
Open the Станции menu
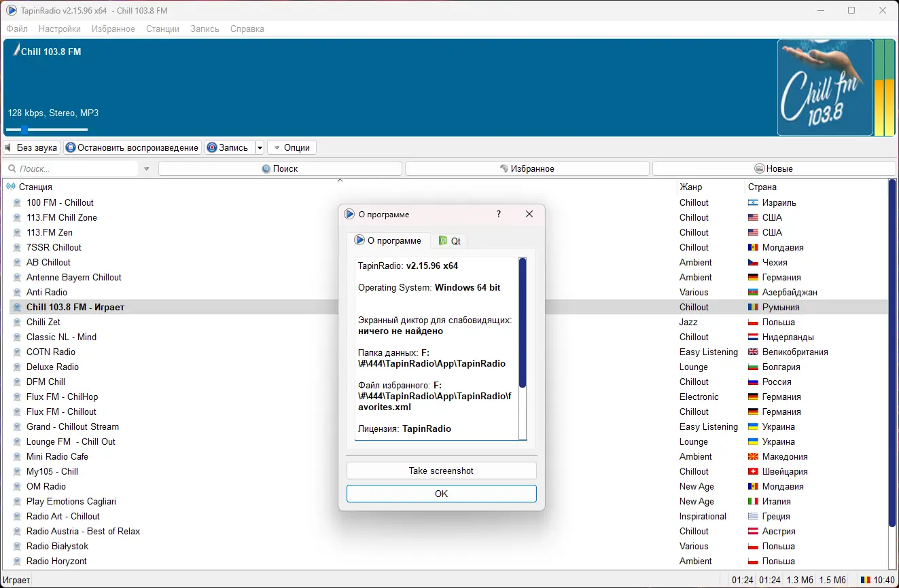(x=162, y=29)
